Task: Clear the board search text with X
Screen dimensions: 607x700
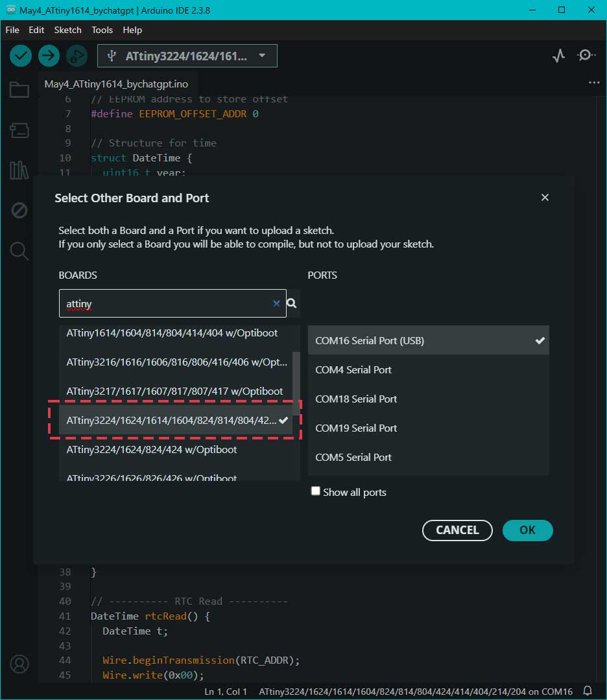Action: coord(276,303)
